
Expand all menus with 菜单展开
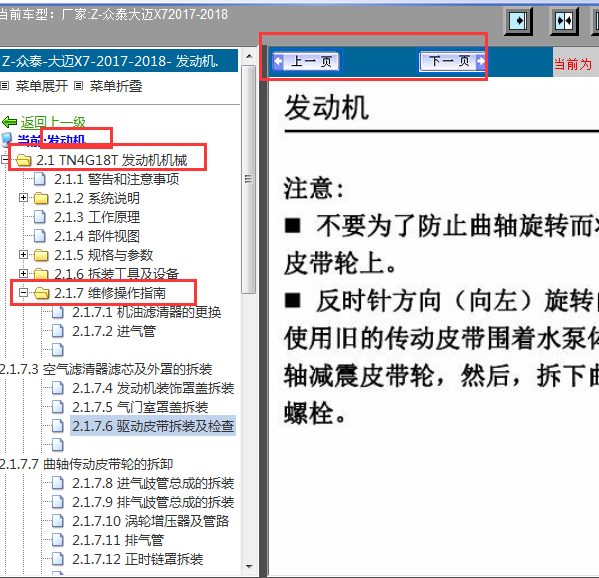(42, 86)
